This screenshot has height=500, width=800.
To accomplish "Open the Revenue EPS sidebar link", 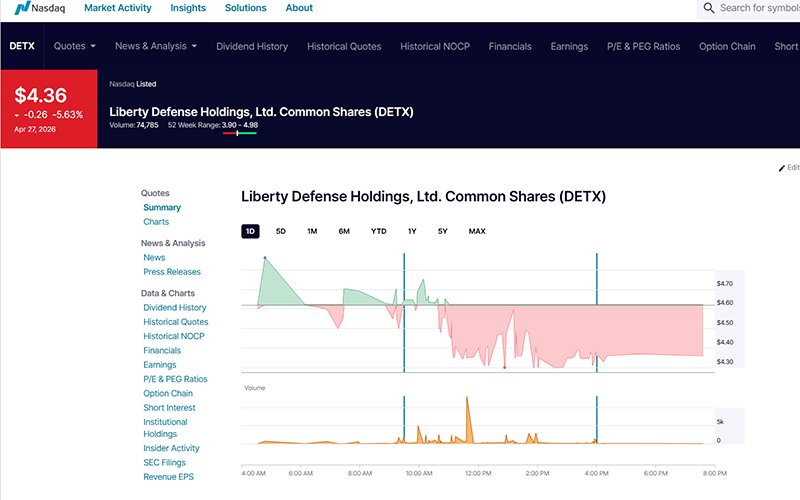I will pyautogui.click(x=168, y=477).
